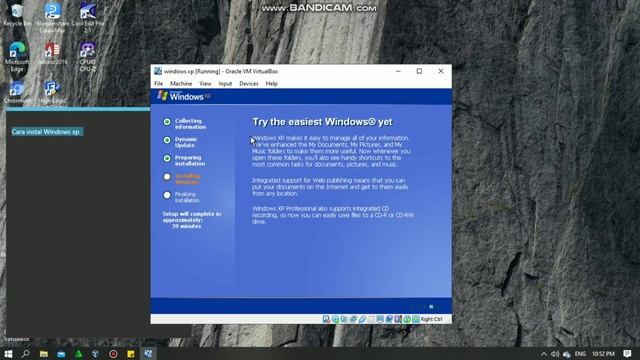Image resolution: width=640 pixels, height=360 pixels.
Task: Click the keyboard capture status icon
Action: coord(416,319)
